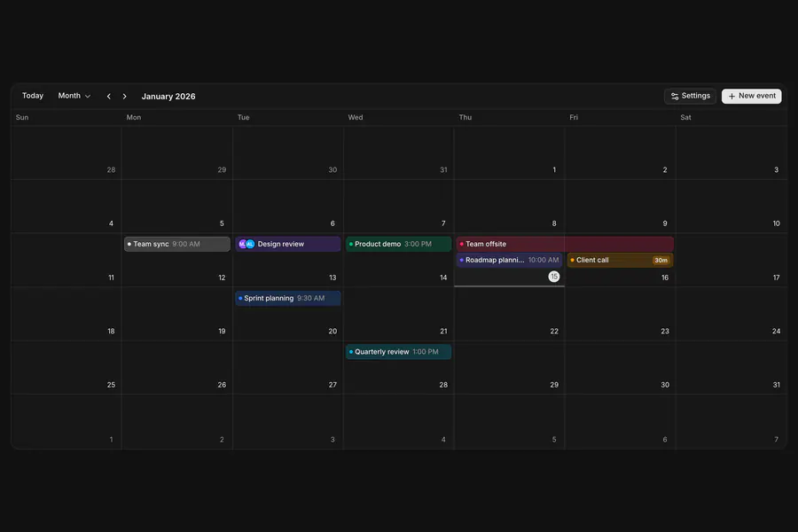Select January 16 date number
The image size is (798, 532).
tap(665, 278)
